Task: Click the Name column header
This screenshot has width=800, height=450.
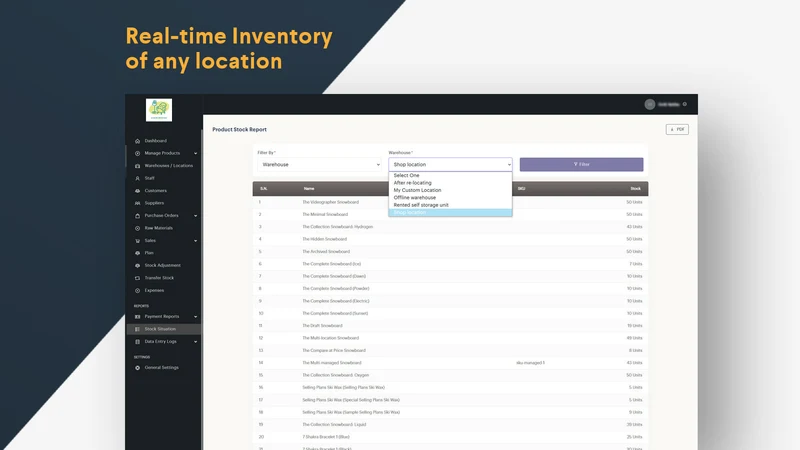Action: pyautogui.click(x=309, y=189)
